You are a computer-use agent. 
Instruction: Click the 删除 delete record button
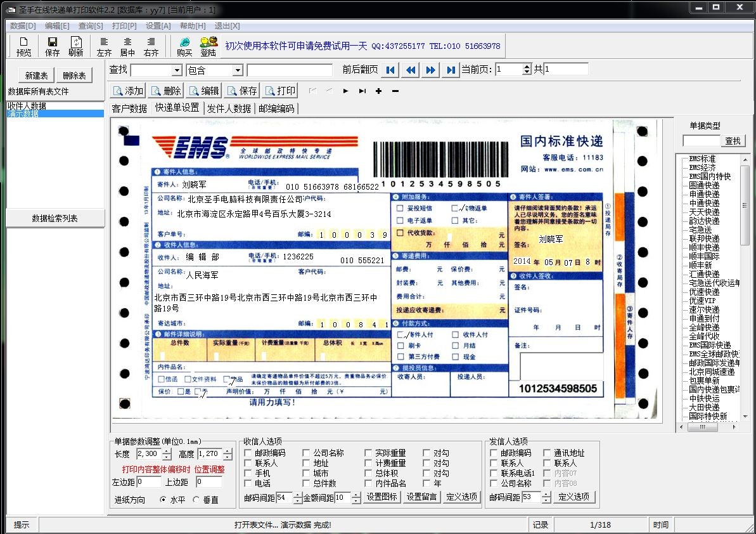pyautogui.click(x=166, y=91)
